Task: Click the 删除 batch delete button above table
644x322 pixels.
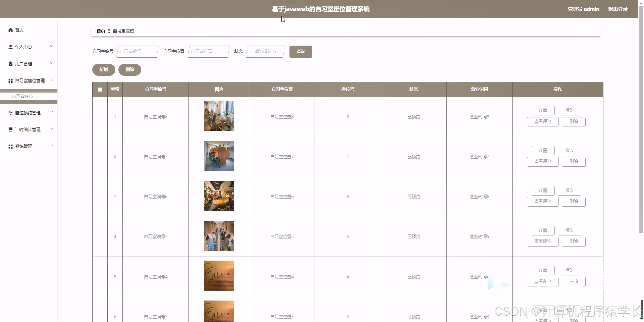Action: pyautogui.click(x=130, y=70)
